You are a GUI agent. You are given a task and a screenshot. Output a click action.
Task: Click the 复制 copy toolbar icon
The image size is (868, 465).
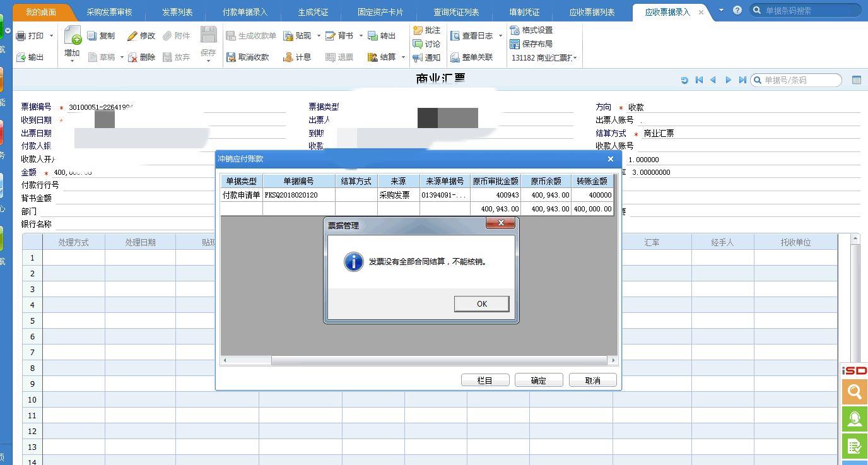(x=92, y=36)
